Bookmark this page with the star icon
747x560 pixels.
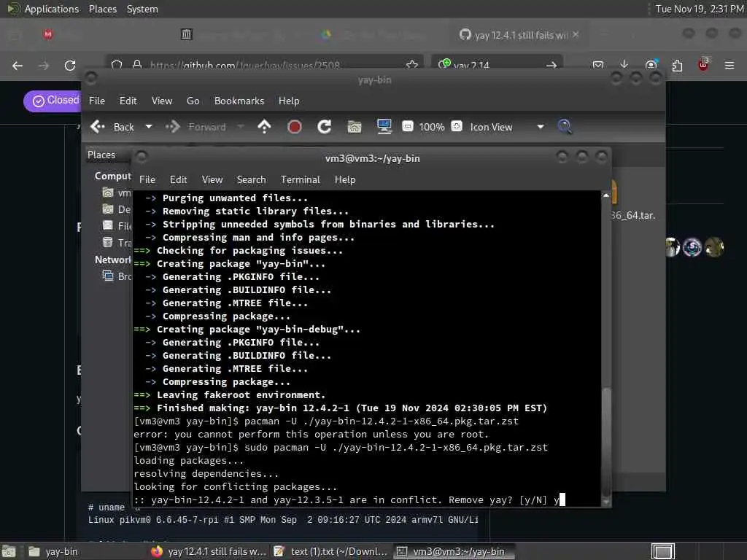coord(412,65)
